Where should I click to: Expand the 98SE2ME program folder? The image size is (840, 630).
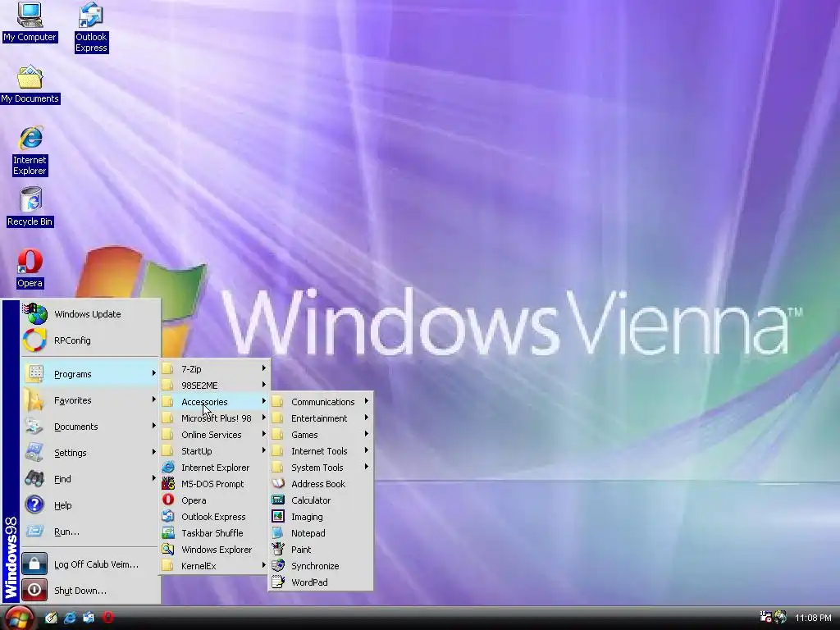click(214, 386)
